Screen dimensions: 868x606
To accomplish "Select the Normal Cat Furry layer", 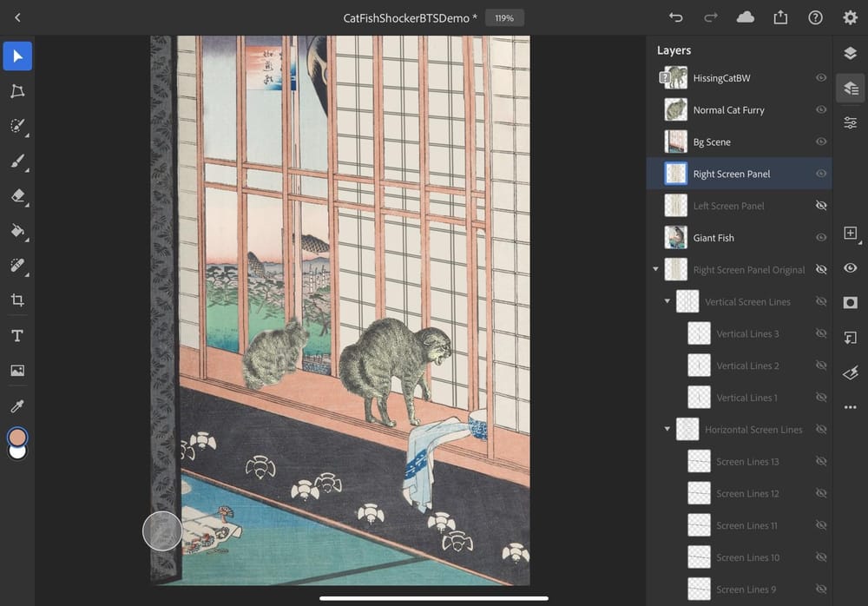I will pyautogui.click(x=740, y=109).
